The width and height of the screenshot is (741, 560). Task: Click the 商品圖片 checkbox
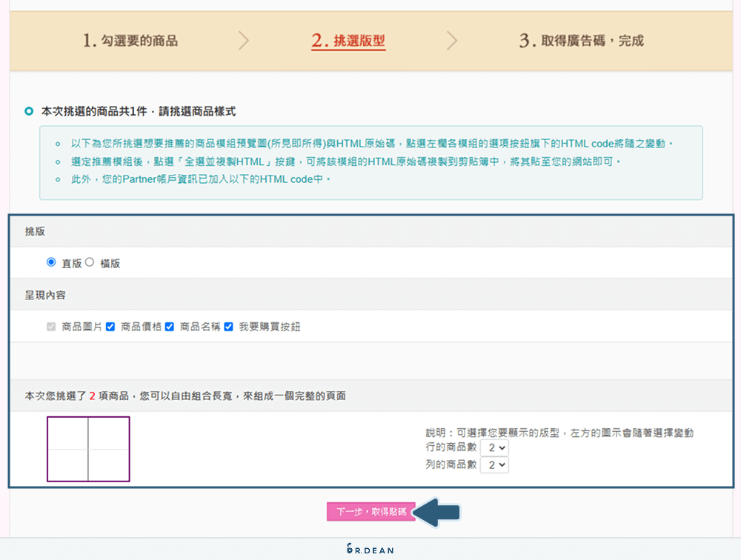pos(50,326)
